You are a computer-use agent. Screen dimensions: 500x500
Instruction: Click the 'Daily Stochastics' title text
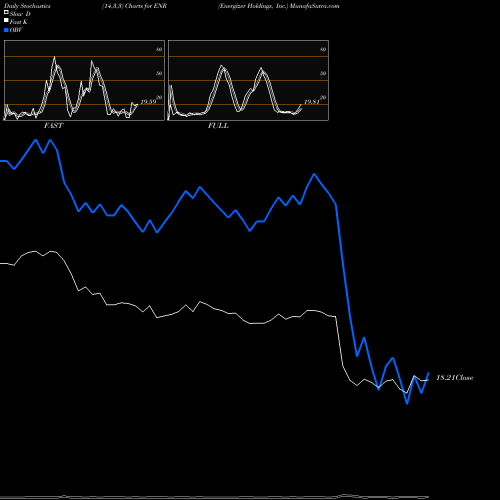pos(27,6)
